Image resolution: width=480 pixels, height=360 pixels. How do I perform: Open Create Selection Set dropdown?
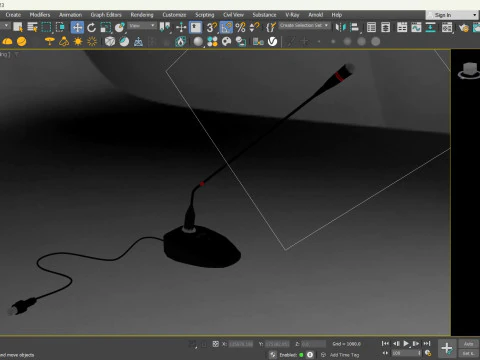pyautogui.click(x=304, y=26)
